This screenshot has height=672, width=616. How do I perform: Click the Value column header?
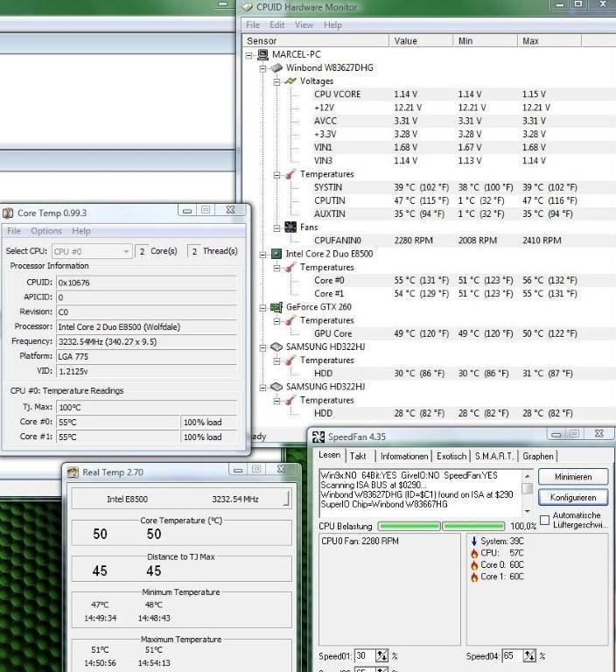[x=421, y=41]
